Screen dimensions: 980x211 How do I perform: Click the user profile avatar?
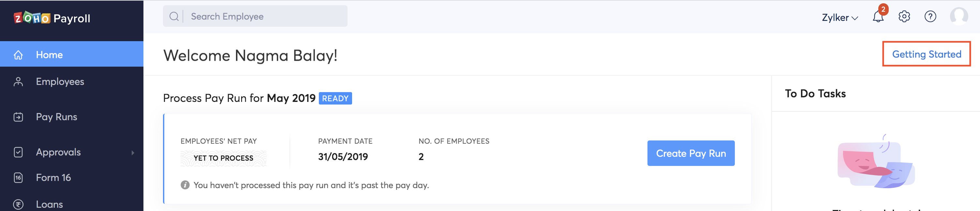click(959, 16)
